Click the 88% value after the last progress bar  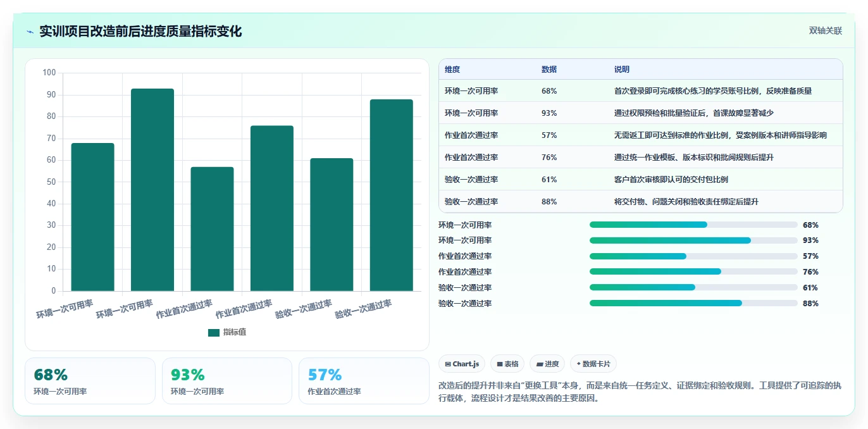810,304
